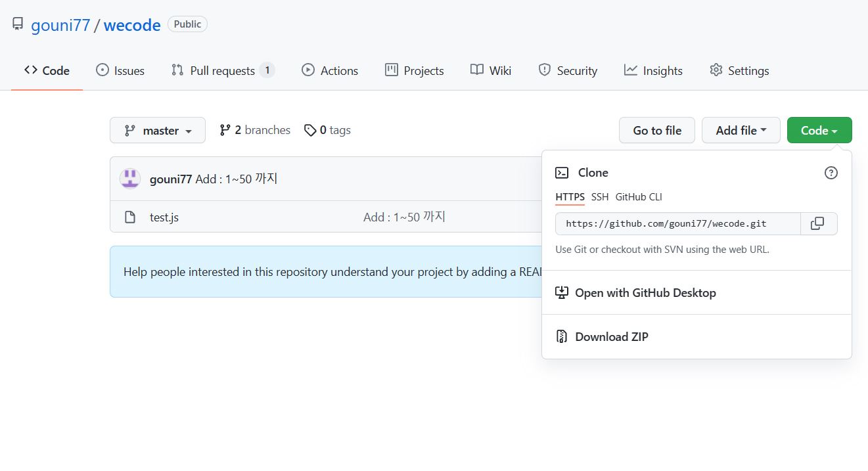The width and height of the screenshot is (868, 471).
Task: Click the Insights graph icon
Action: click(x=631, y=70)
